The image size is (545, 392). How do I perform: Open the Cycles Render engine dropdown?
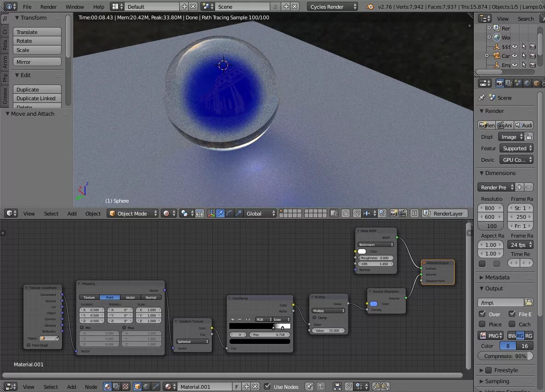pos(332,6)
